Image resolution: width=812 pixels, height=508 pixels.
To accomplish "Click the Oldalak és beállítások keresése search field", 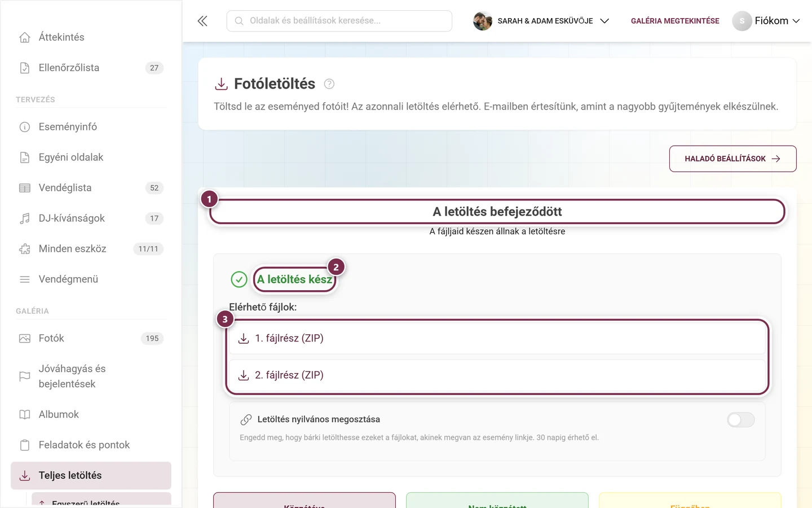I will click(x=339, y=21).
